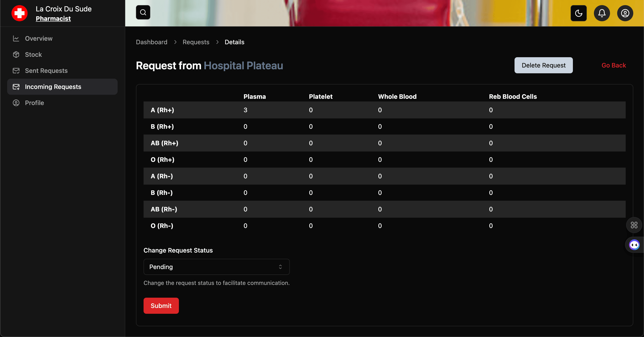644x337 pixels.
Task: Go to Requests breadcrumb
Action: click(x=196, y=42)
